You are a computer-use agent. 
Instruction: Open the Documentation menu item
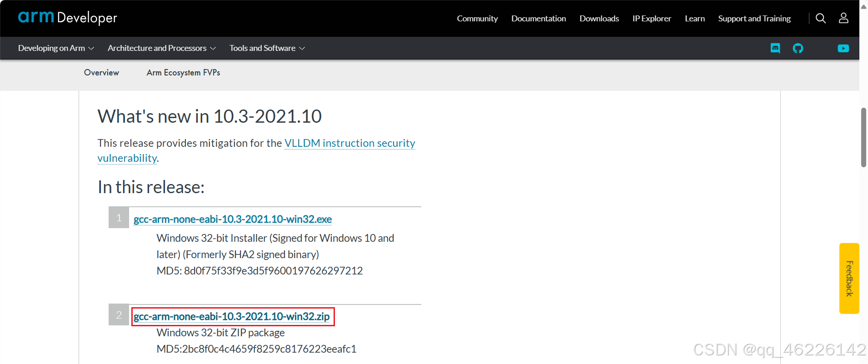[539, 19]
